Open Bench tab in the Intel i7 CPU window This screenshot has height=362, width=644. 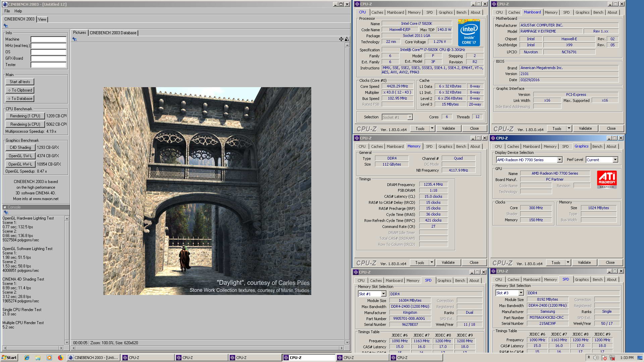(x=461, y=12)
